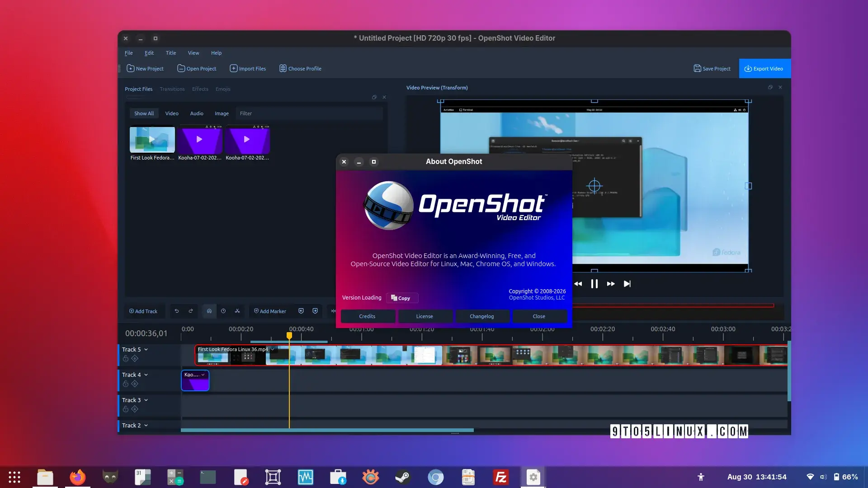
Task: Filter project files by Video
Action: pos(172,113)
